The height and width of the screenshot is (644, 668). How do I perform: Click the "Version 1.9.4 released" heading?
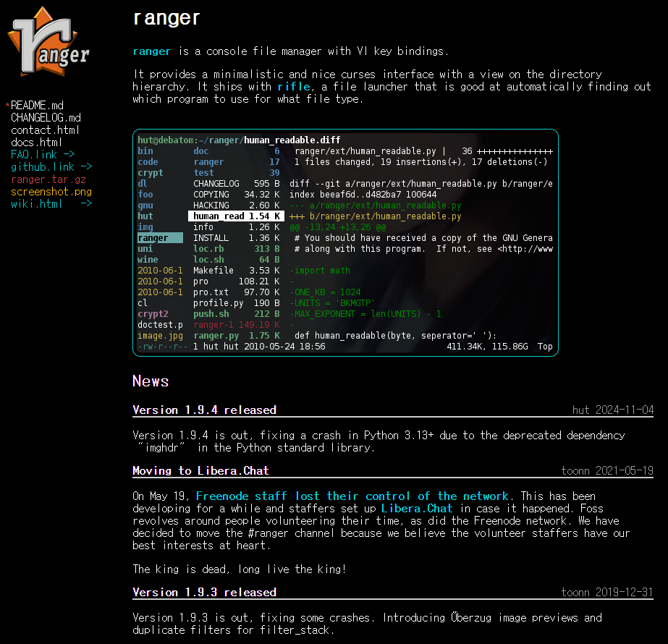click(x=205, y=410)
